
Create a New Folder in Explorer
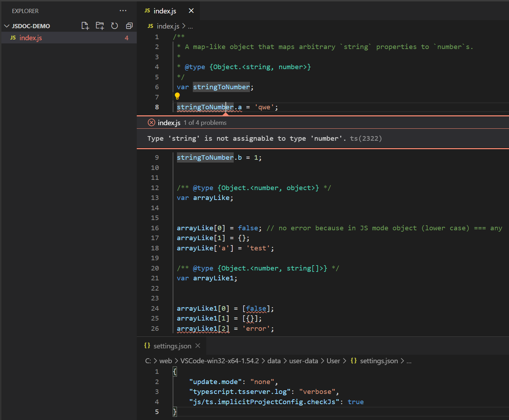pos(100,25)
